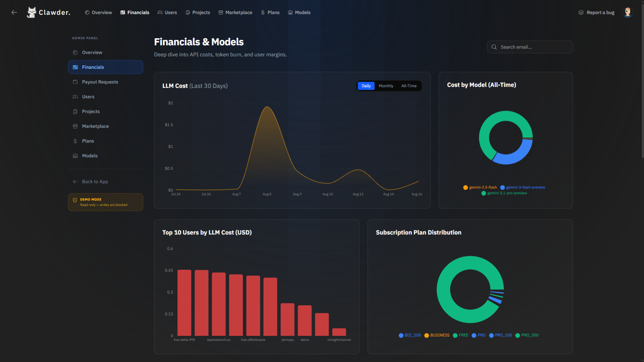
Task: Click the fran.delia.990 bar in chart
Action: coord(184,303)
